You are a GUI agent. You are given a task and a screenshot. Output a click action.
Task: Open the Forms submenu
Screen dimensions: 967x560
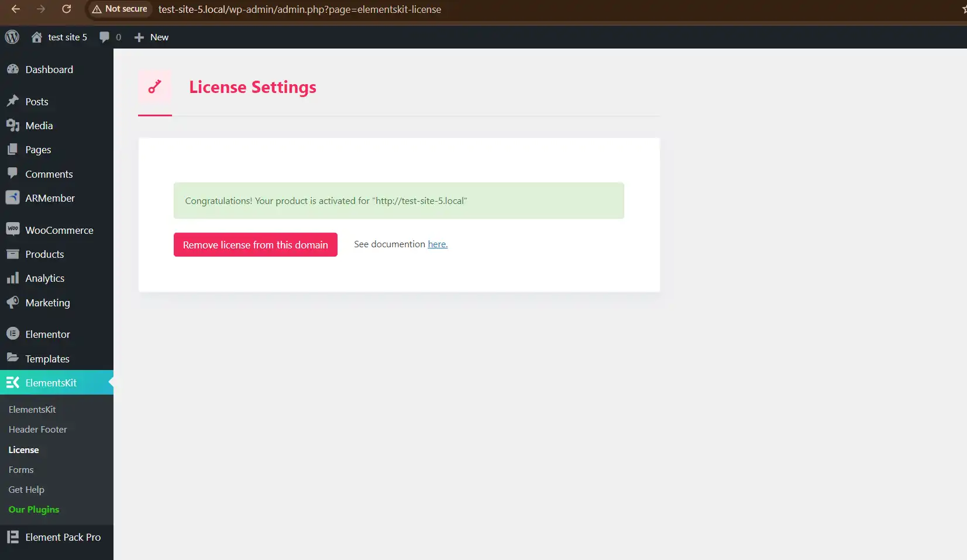[21, 470]
